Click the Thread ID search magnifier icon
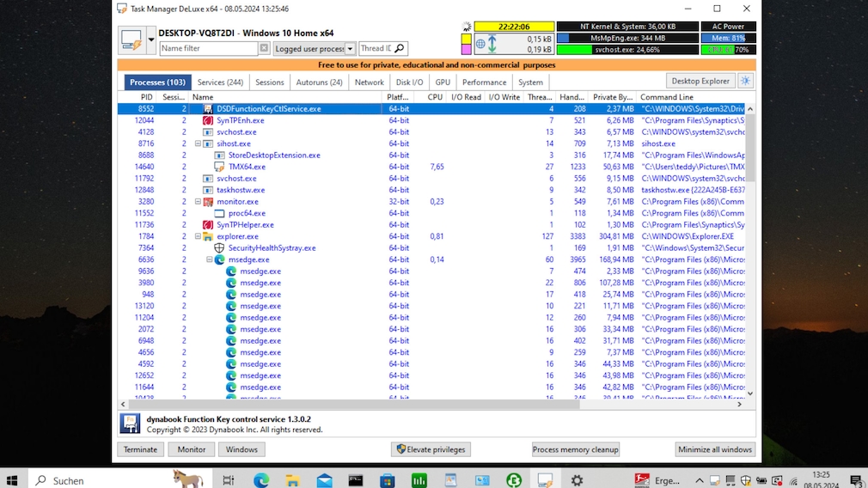Screen dimensions: 868x488 (399, 49)
